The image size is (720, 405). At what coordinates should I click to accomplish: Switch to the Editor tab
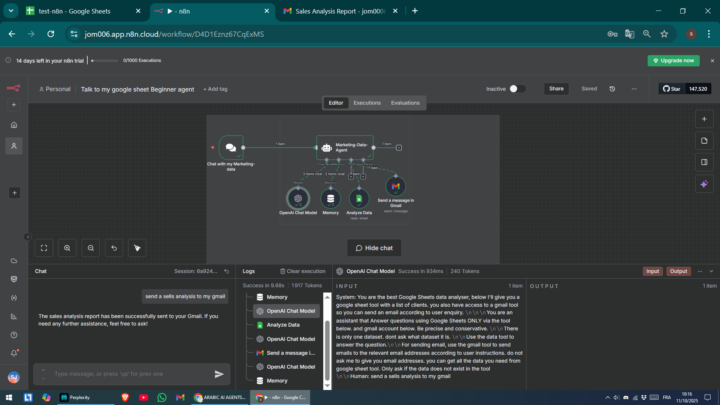pyautogui.click(x=336, y=103)
